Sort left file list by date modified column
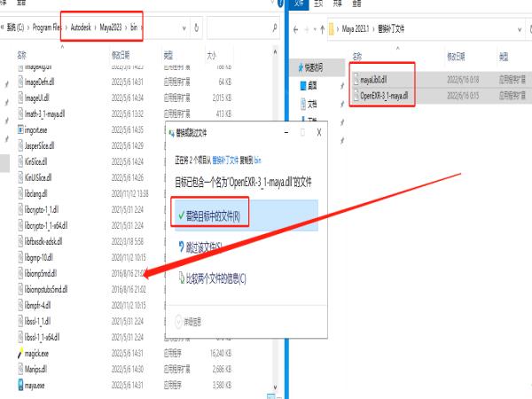532x399 pixels. (121, 55)
